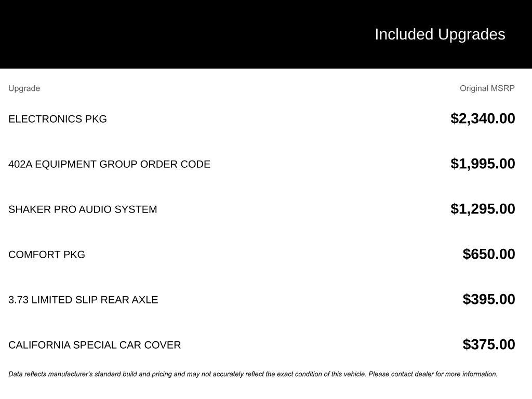Click the $395.00 price
The height and width of the screenshot is (399, 532).
[489, 299]
